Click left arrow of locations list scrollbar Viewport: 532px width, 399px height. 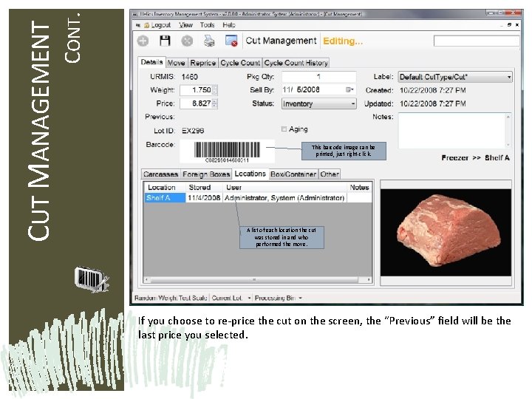146,280
